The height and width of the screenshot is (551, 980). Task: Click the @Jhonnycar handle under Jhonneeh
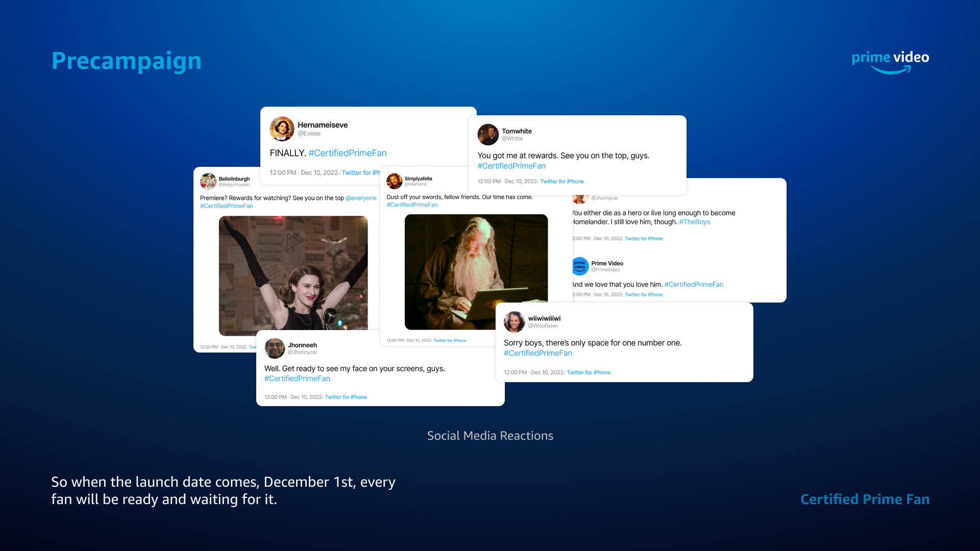pyautogui.click(x=302, y=353)
